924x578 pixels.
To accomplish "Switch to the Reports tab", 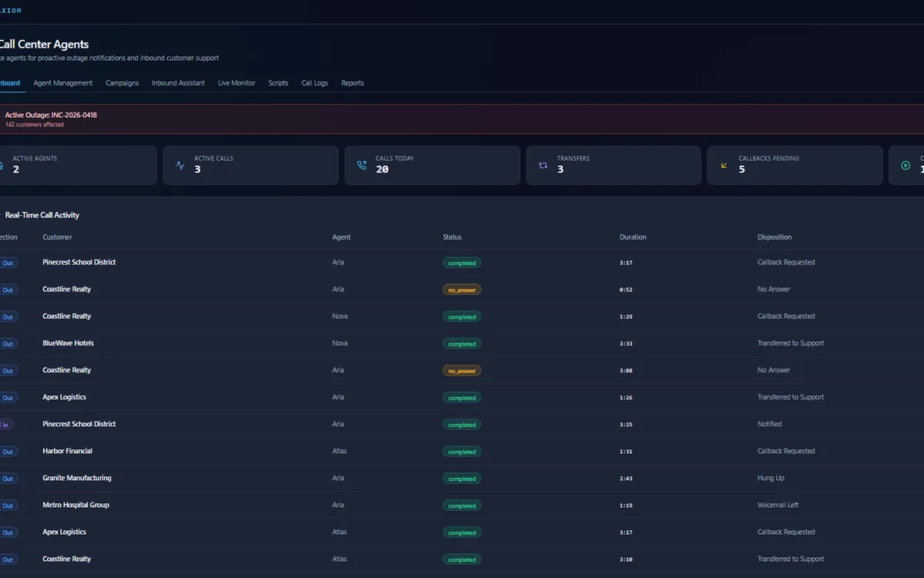I will coord(353,83).
